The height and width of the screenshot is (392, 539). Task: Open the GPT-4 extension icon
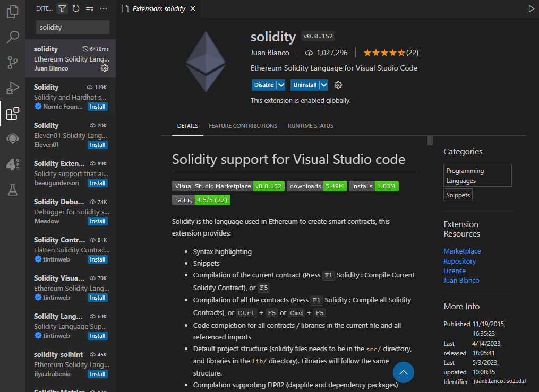(x=13, y=164)
